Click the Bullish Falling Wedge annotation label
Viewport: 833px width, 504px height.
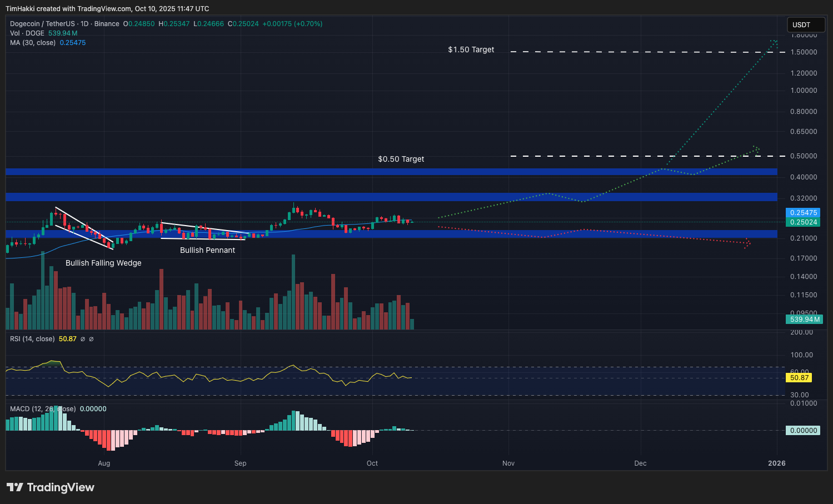[103, 263]
